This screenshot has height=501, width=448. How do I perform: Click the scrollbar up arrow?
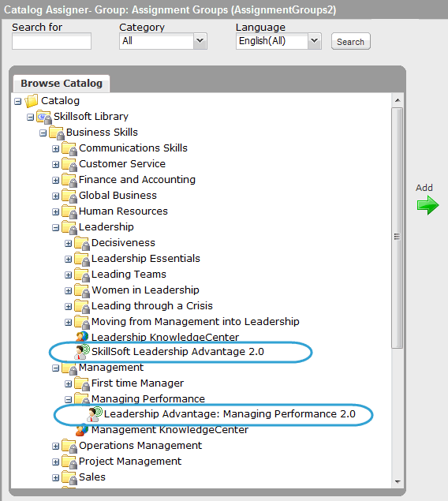tap(398, 100)
